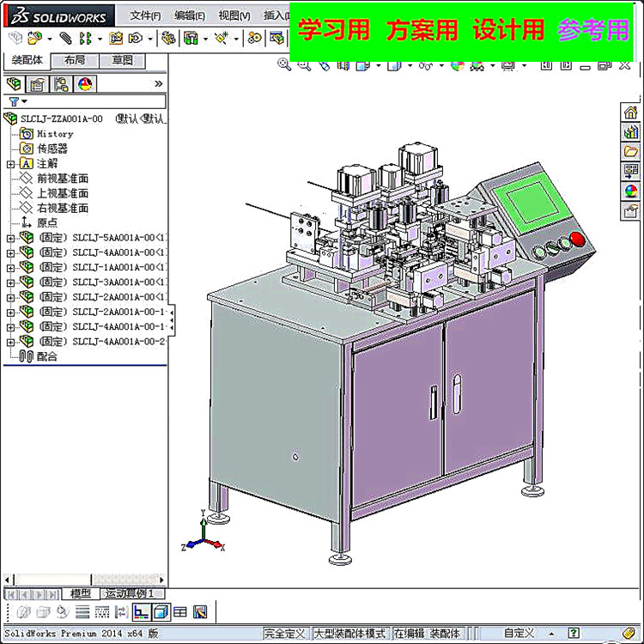Viewport: 644px width, 644px height.
Task: Click the 大型装配体模式 status bar item
Action: 349,634
